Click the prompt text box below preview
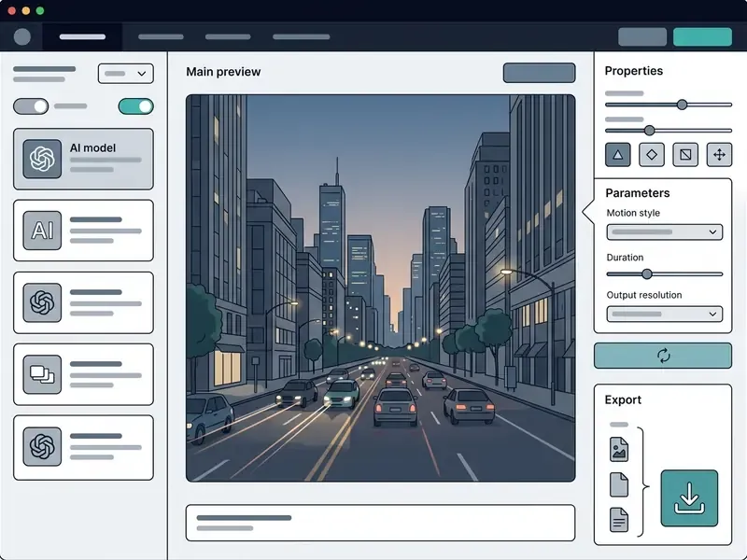Viewport: 747px width, 560px height. coord(380,523)
